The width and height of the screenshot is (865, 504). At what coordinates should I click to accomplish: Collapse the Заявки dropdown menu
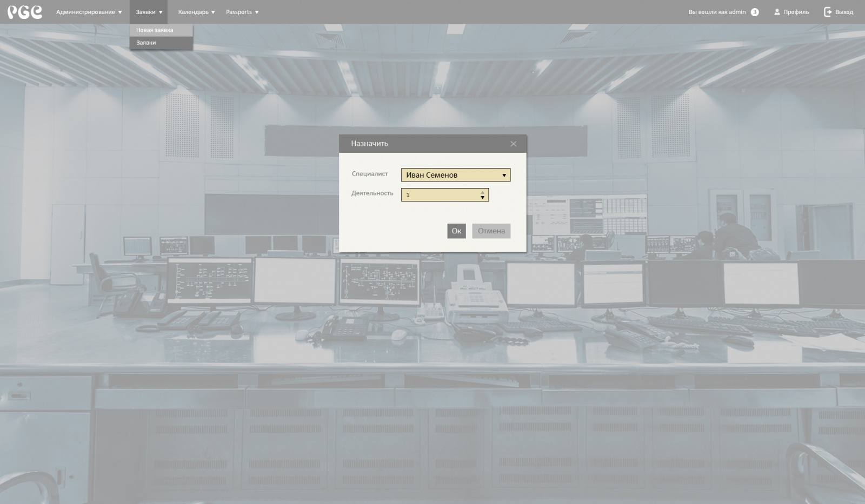149,12
